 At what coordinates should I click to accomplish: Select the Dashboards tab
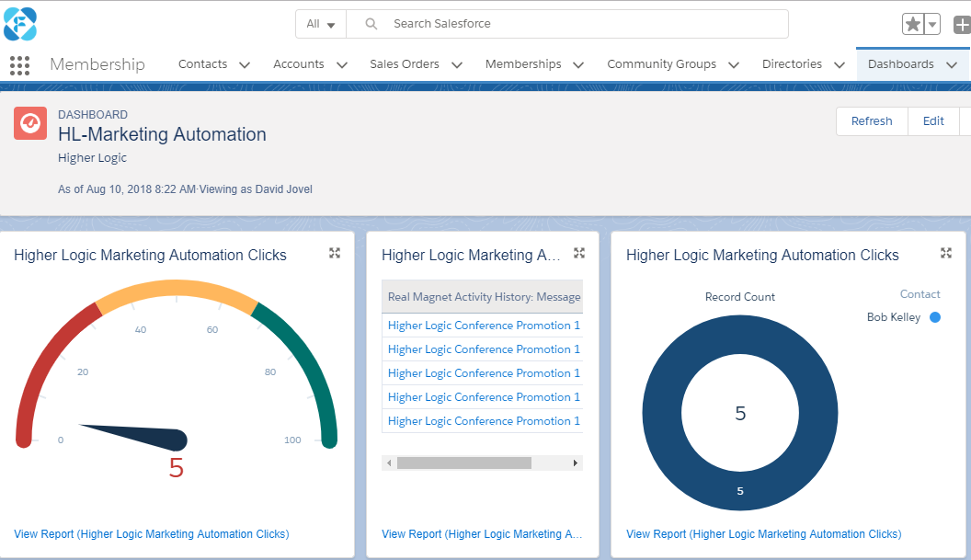pos(900,63)
